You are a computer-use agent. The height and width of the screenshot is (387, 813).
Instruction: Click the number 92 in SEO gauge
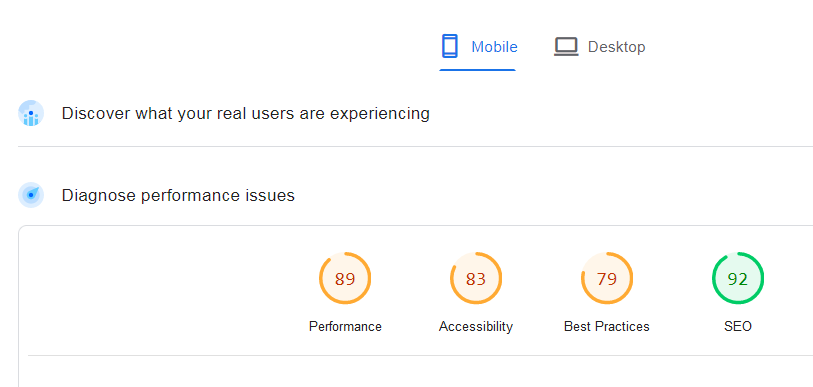tap(737, 279)
